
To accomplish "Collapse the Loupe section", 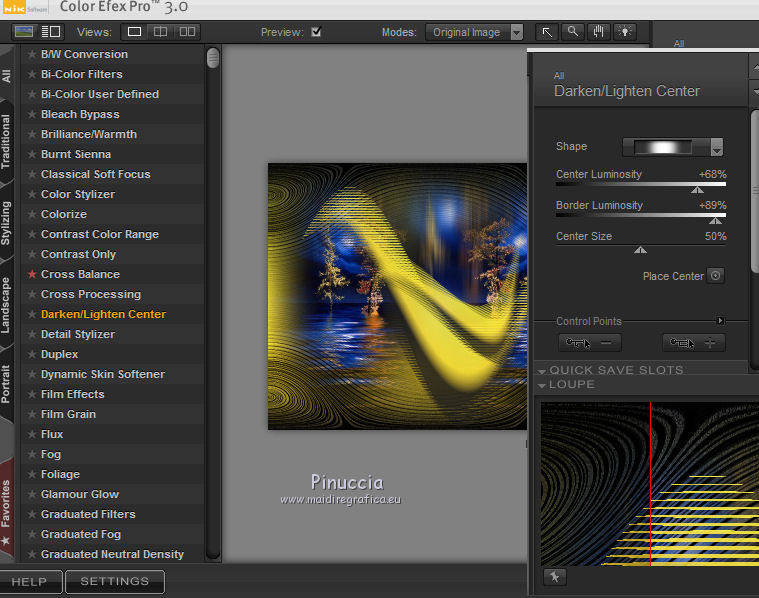I will click(x=543, y=385).
